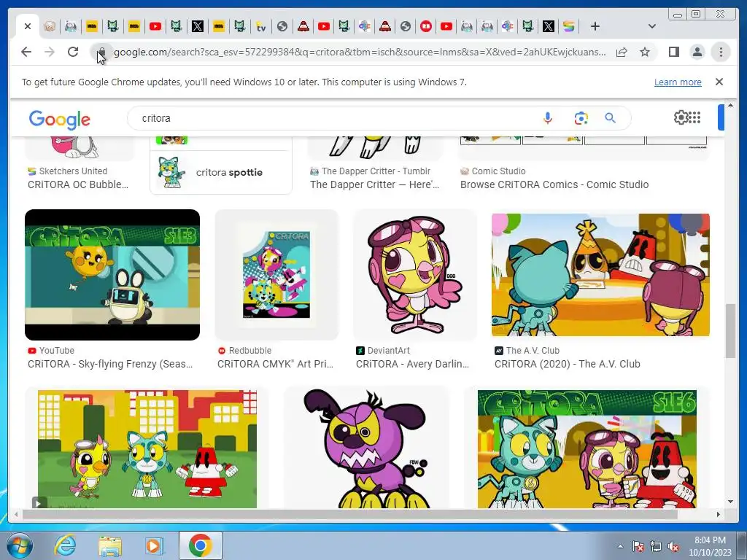This screenshot has width=747, height=560.
Task: Bookmark this tab with the star icon
Action: click(645, 52)
